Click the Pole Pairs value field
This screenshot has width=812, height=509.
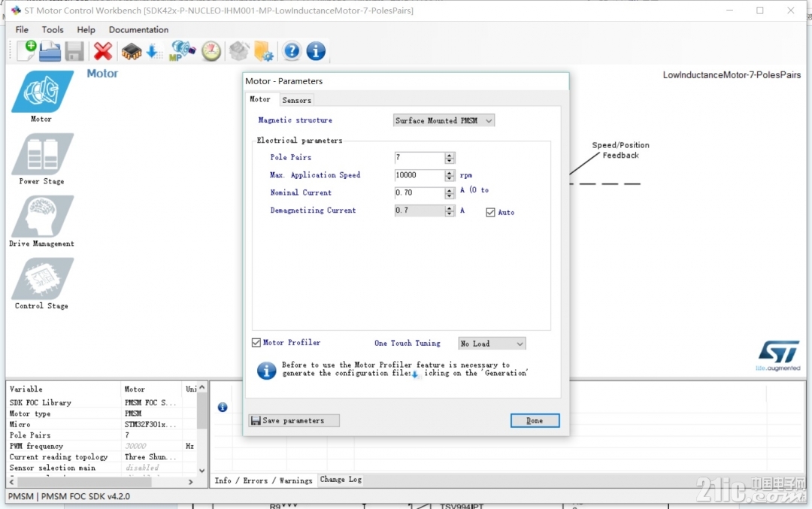pos(420,157)
